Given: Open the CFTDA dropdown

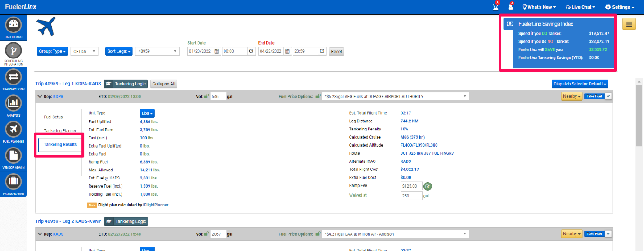Looking at the screenshot, I should 84,51.
